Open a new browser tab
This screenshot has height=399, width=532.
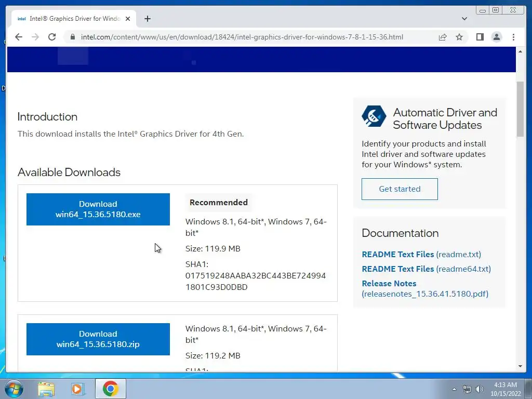[147, 19]
